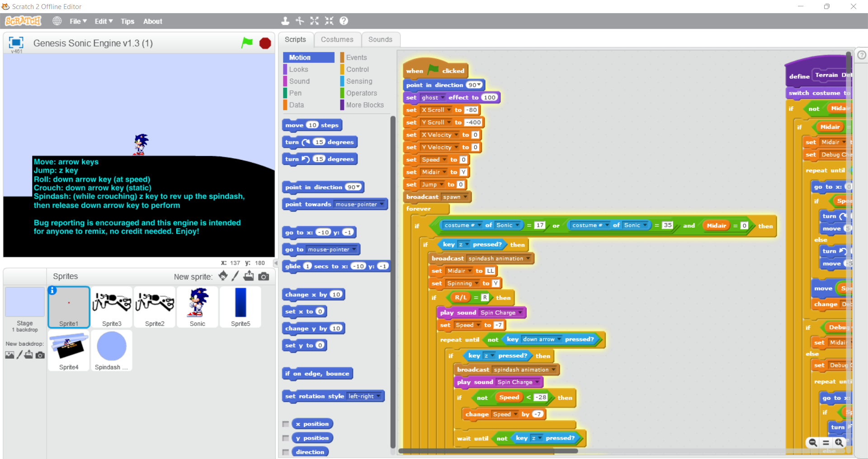Screen dimensions: 868x459
Task: Edit the project title field
Action: pos(93,43)
